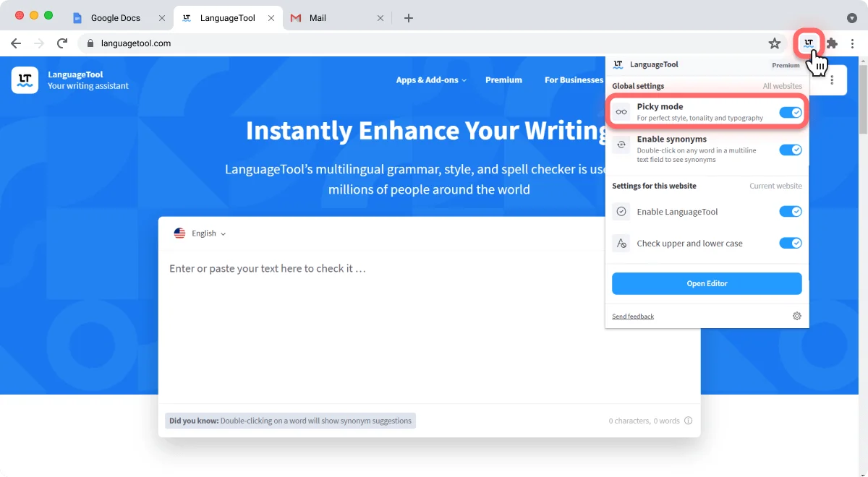Select the Premium menu item
Viewport: 868px width, 477px height.
(x=503, y=80)
